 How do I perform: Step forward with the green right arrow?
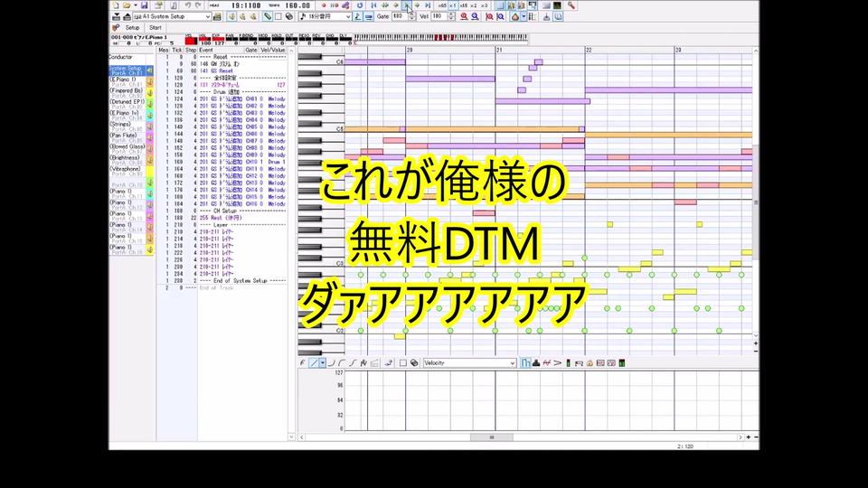[417, 5]
